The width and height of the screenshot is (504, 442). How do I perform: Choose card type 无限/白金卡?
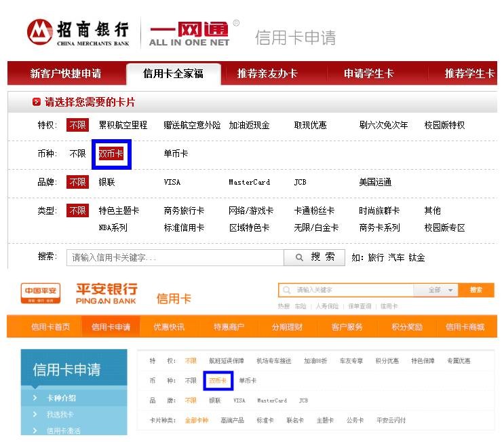316,227
